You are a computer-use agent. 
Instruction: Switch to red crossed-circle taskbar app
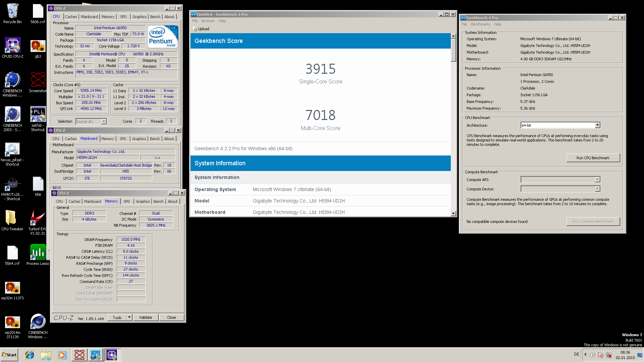click(79, 355)
